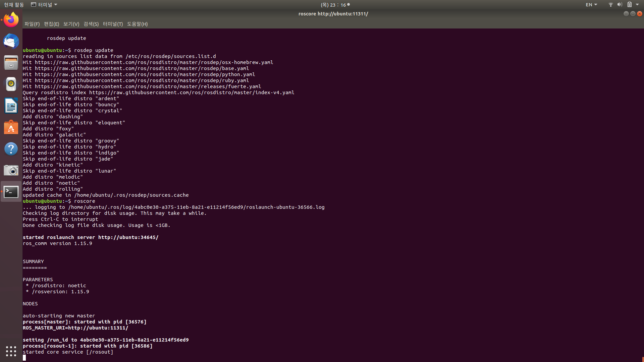Click the 'setting /run_id to' line
The image size is (644, 362).
point(106,340)
